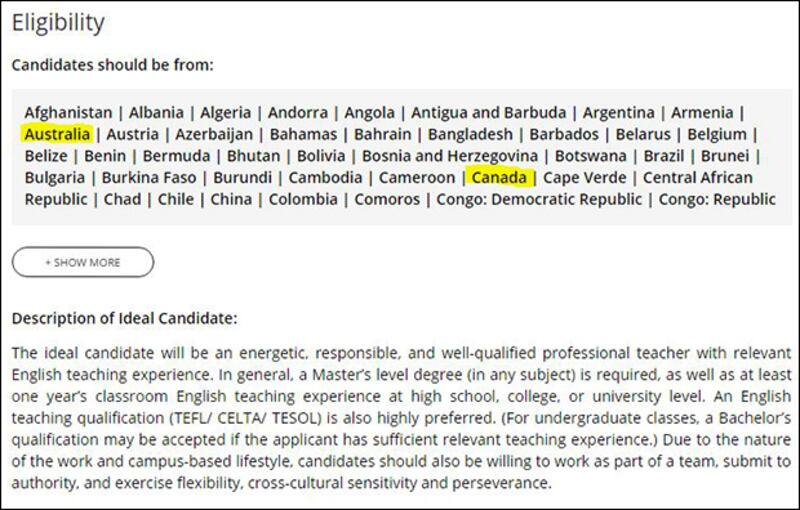Click 'Candidates should be from:' label
This screenshot has width=800, height=510.
pos(113,65)
